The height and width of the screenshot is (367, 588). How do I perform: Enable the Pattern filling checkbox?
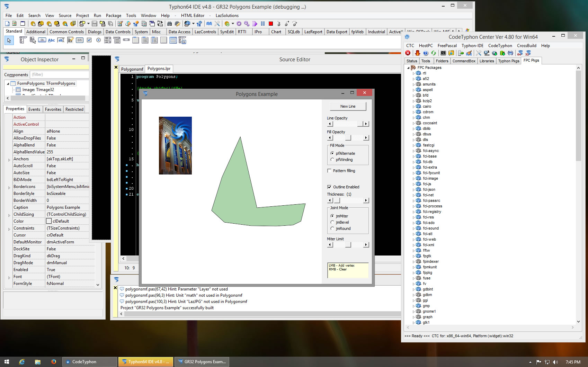coord(329,171)
